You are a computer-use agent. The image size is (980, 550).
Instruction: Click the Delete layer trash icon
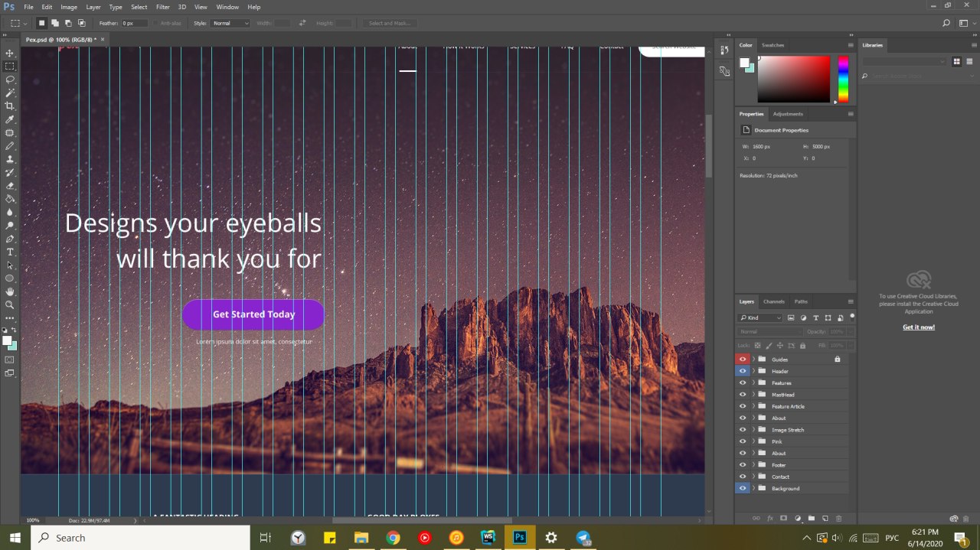tap(838, 519)
